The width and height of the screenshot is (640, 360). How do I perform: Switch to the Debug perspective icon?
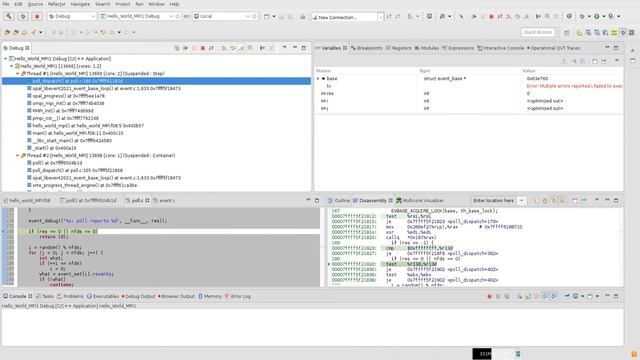(623, 33)
